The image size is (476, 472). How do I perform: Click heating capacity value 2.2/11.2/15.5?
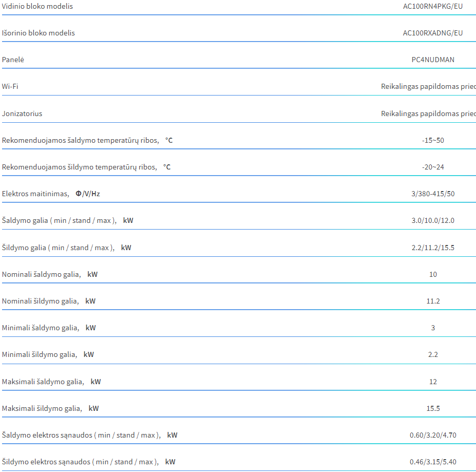click(433, 248)
